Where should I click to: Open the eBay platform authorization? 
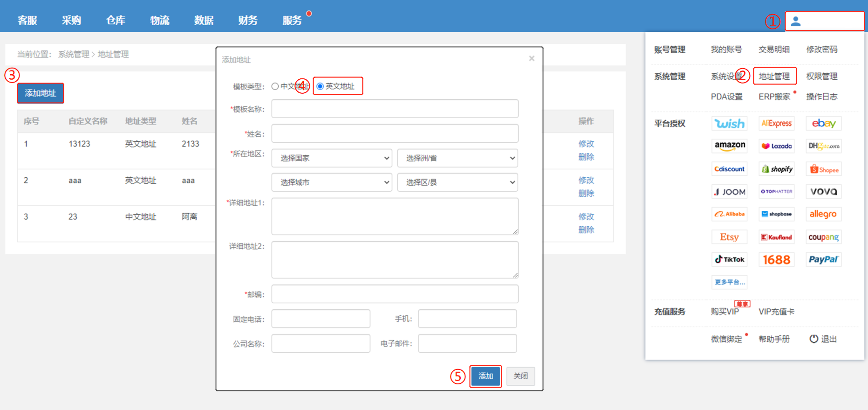pos(824,124)
